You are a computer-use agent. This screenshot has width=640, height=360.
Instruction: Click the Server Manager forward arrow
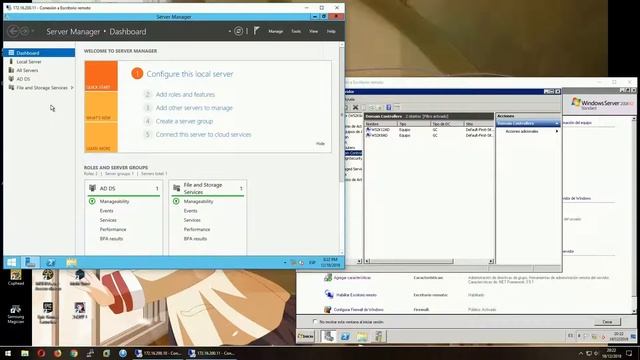(24, 31)
